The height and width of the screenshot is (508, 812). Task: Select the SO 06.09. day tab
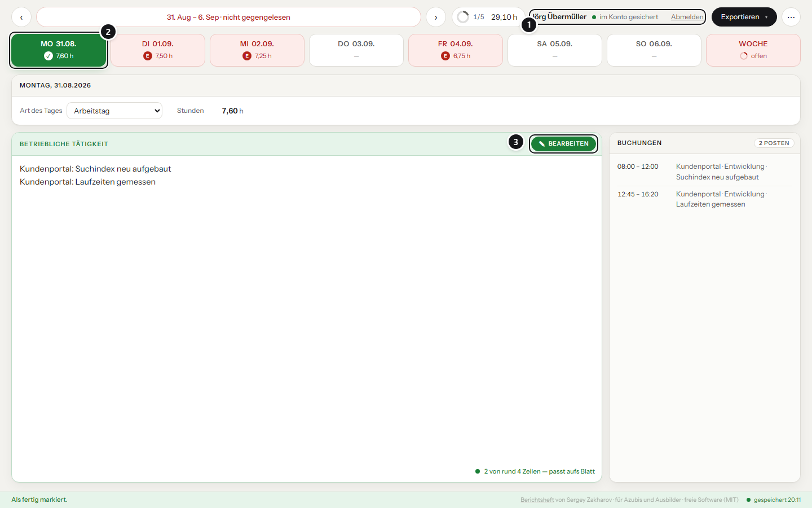click(x=654, y=50)
